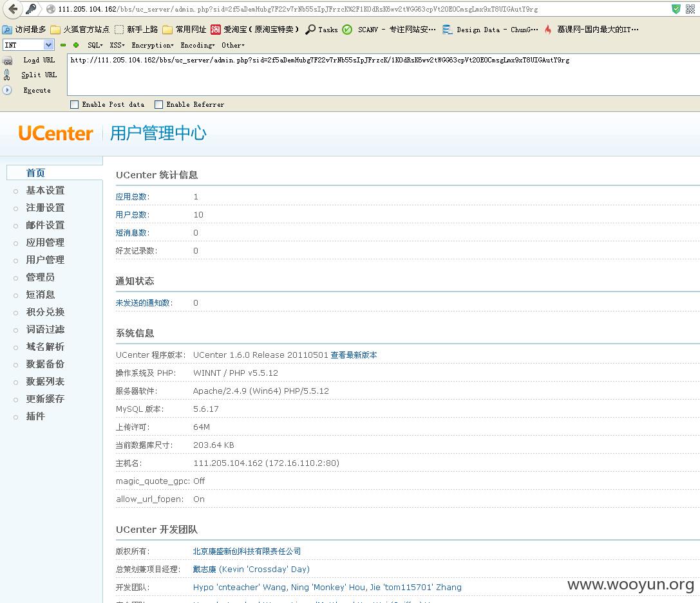Open the 常用网址 bookmark folder

(184, 30)
